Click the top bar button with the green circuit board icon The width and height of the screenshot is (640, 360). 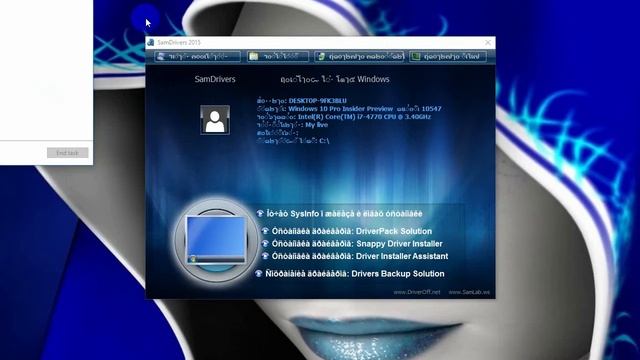point(448,56)
